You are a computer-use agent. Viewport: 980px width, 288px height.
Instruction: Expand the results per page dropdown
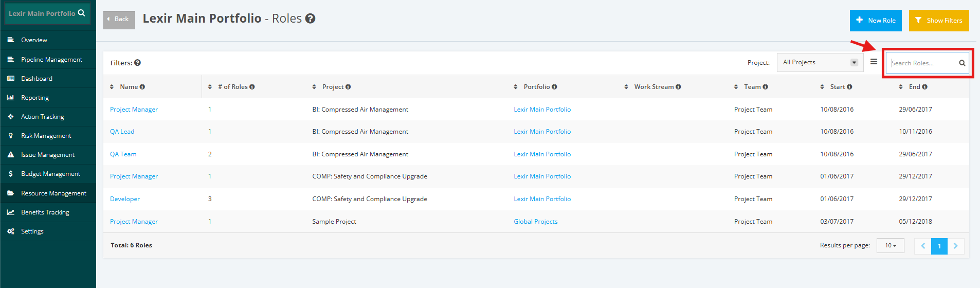[x=891, y=246]
